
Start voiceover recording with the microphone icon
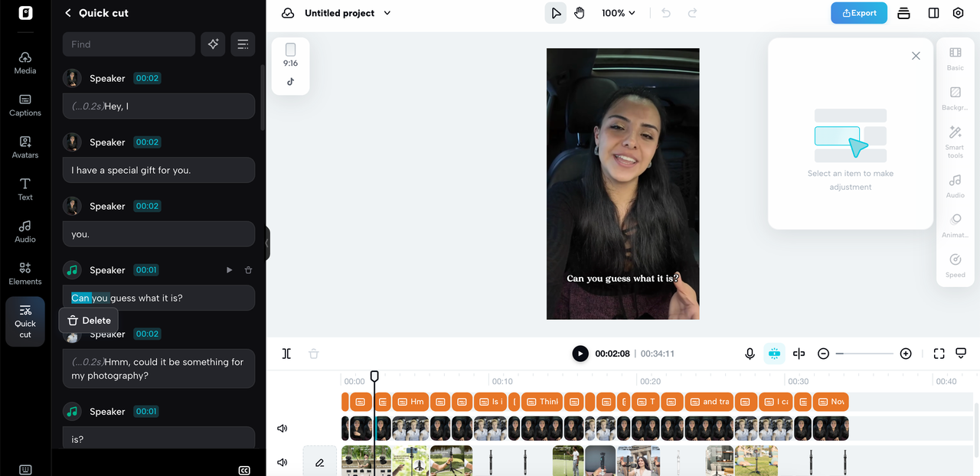750,354
